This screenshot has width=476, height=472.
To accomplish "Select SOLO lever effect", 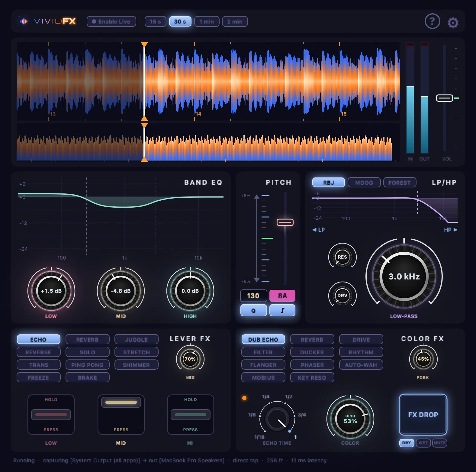I will [87, 352].
